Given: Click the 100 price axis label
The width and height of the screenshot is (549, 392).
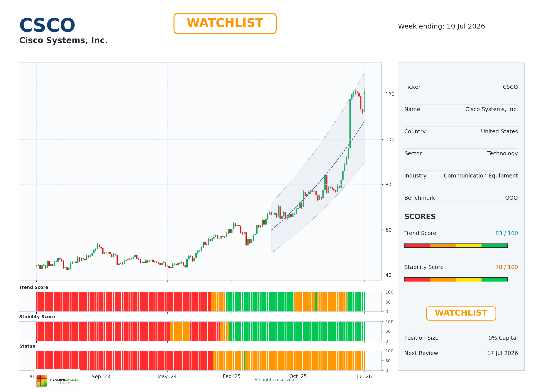Looking at the screenshot, I should 390,140.
